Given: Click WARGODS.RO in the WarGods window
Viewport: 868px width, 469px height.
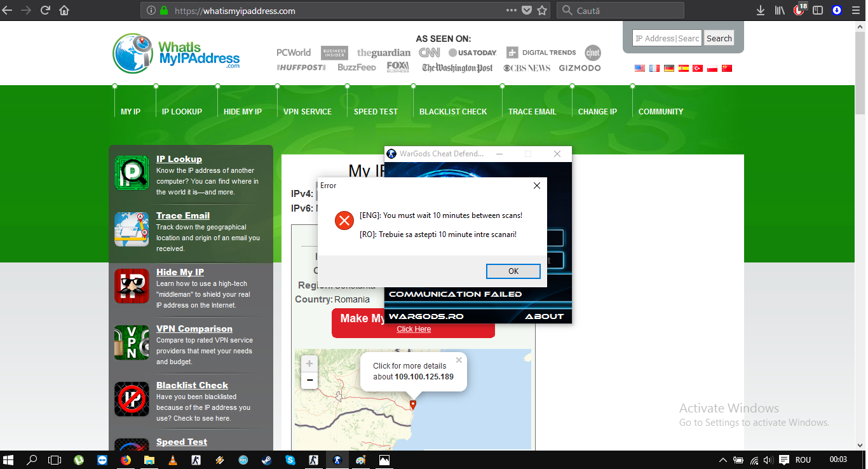Looking at the screenshot, I should coord(426,316).
